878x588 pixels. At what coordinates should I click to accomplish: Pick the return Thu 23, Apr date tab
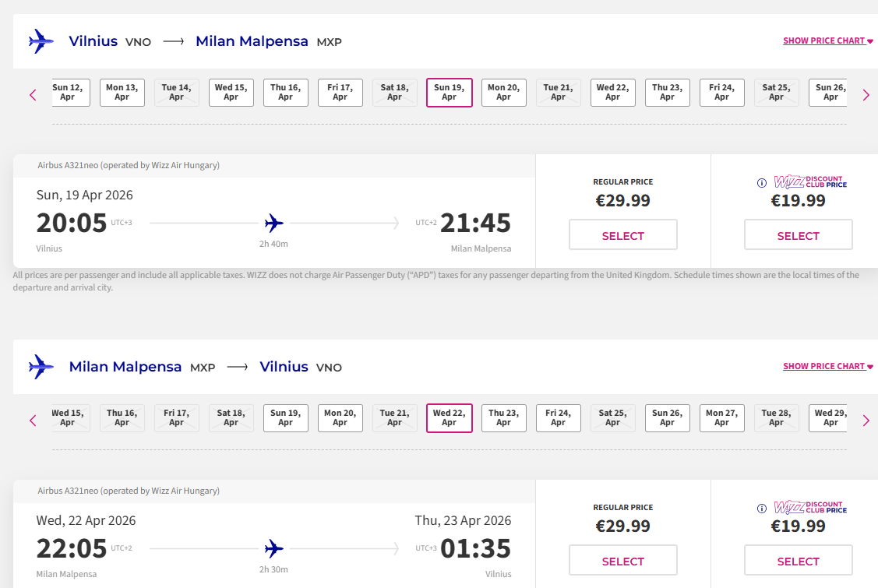point(504,418)
